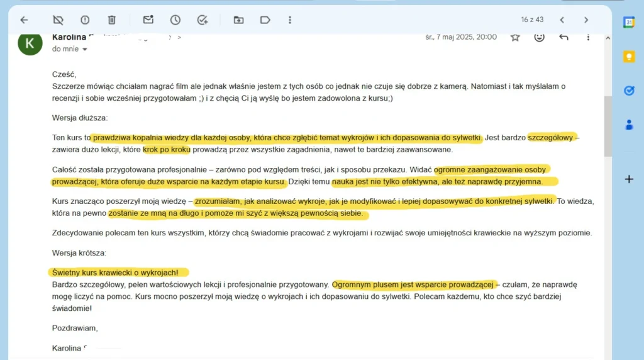Snooze this email with clock icon

(x=175, y=20)
